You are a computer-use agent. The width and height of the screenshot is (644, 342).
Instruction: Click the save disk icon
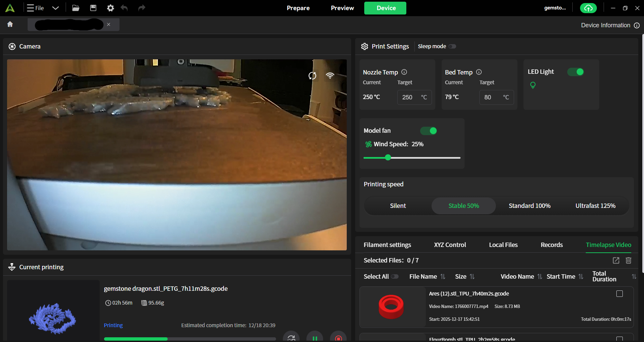tap(93, 8)
